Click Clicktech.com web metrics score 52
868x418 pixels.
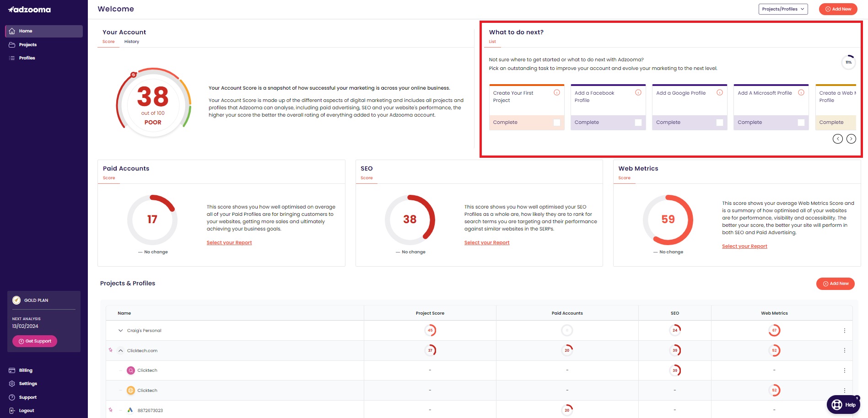coord(774,350)
